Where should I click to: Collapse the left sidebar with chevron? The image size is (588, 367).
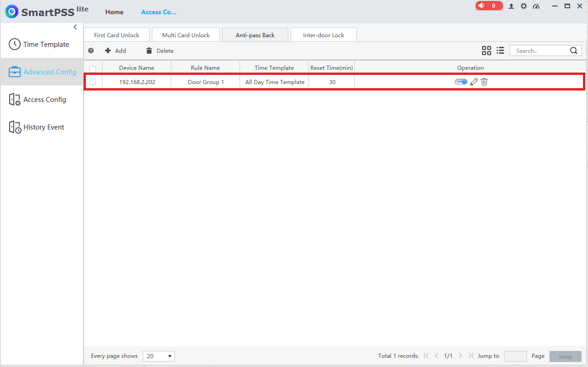click(x=75, y=27)
